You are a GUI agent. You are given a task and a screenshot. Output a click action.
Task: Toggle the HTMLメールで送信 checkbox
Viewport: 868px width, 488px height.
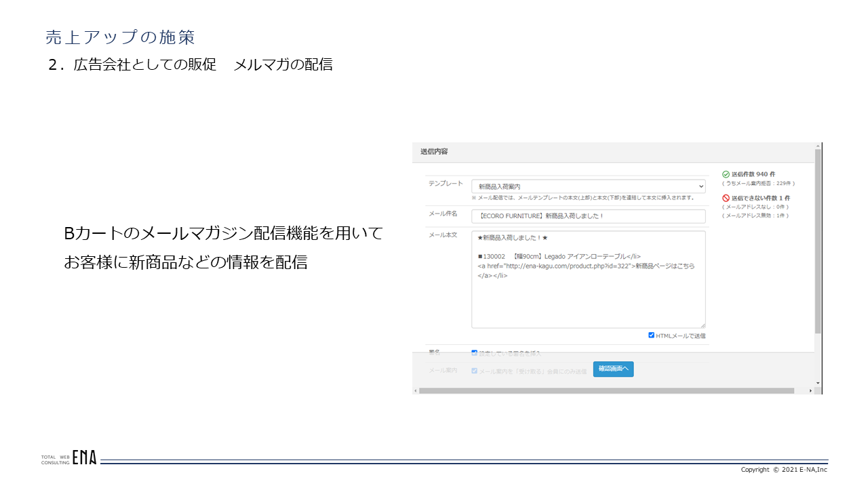click(x=652, y=335)
